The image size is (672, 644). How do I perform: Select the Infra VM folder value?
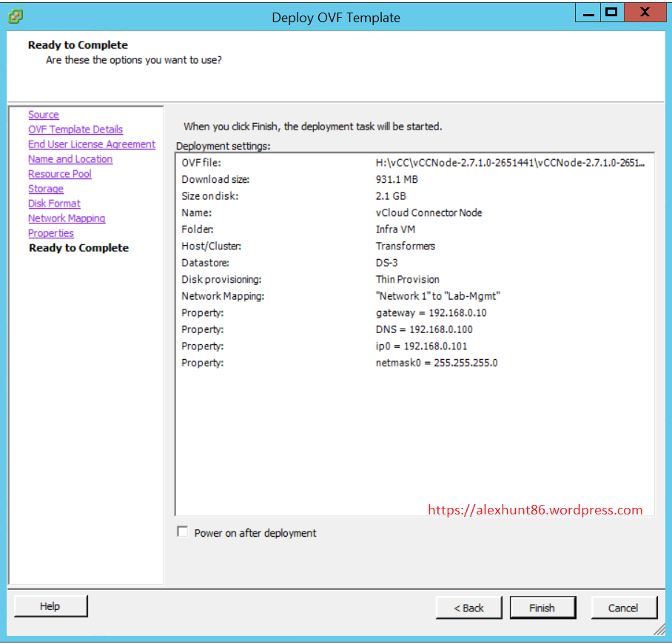pos(395,229)
